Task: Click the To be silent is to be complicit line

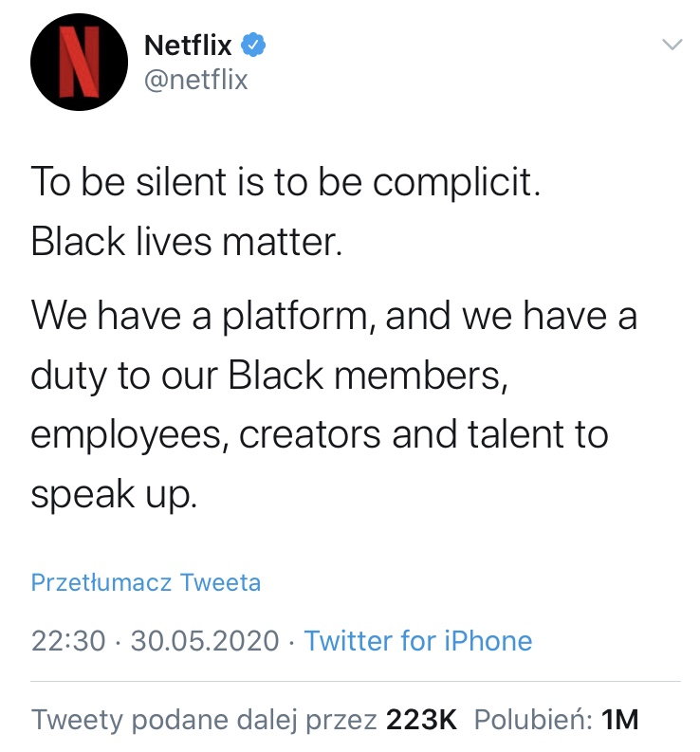Action: coord(285,182)
